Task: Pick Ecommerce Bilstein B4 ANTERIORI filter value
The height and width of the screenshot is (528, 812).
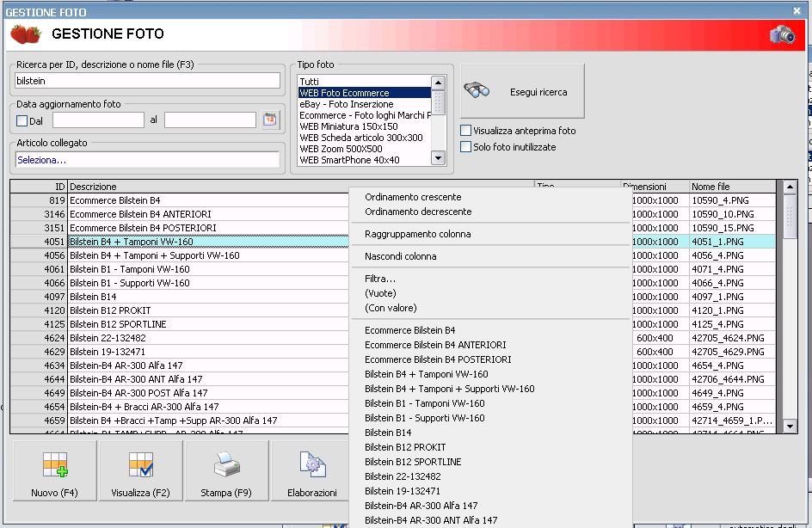Action: coord(435,344)
